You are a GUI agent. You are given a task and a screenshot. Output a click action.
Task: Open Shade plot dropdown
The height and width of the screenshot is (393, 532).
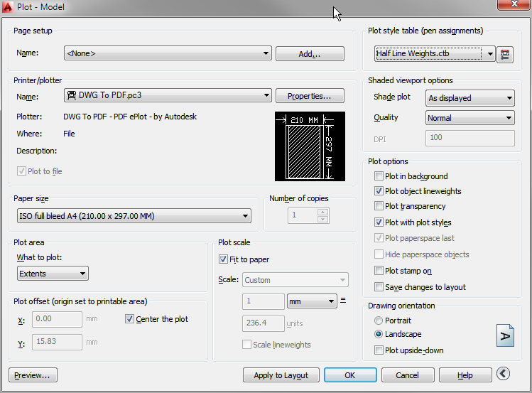[470, 98]
